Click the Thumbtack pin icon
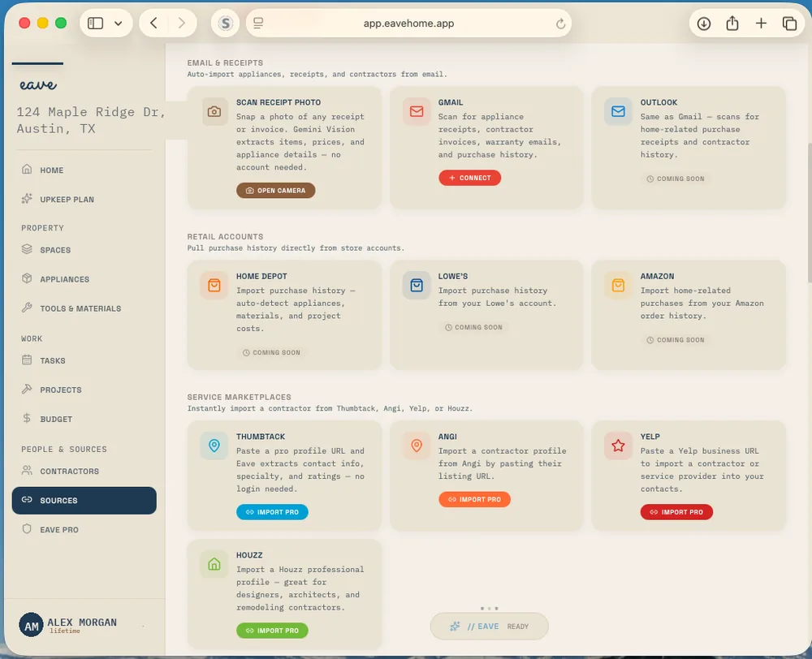This screenshot has height=659, width=812. click(214, 446)
